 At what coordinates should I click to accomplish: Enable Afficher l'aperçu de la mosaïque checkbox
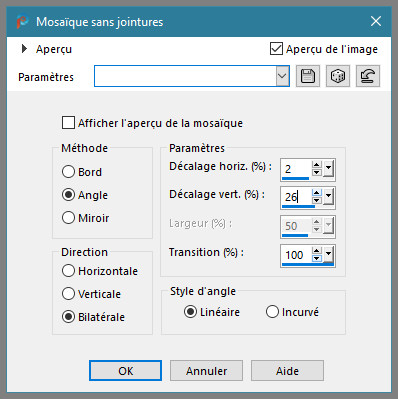(x=68, y=123)
